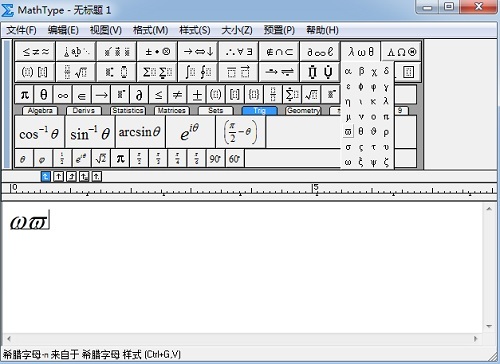
Task: Open the 样式(S) menu
Action: click(195, 30)
